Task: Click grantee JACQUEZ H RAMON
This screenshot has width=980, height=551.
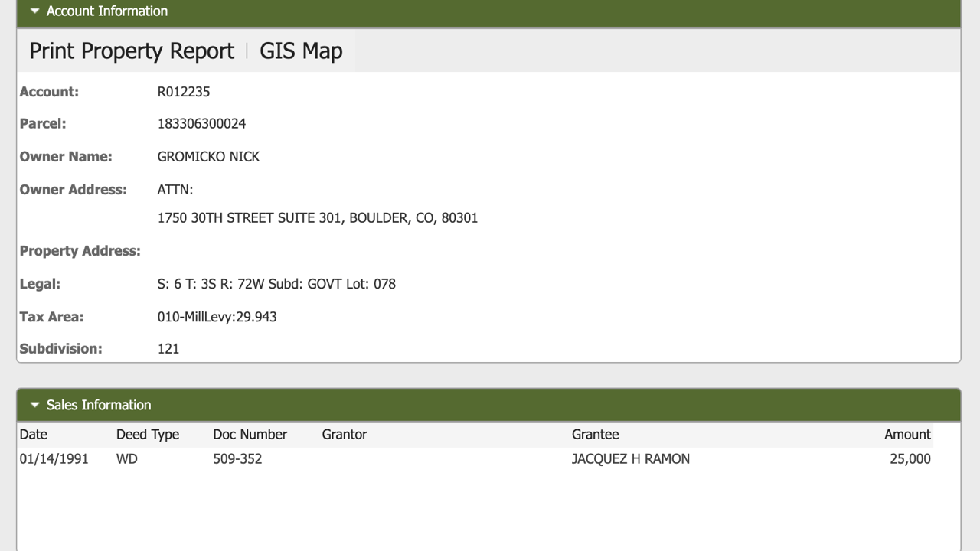Action: [631, 458]
